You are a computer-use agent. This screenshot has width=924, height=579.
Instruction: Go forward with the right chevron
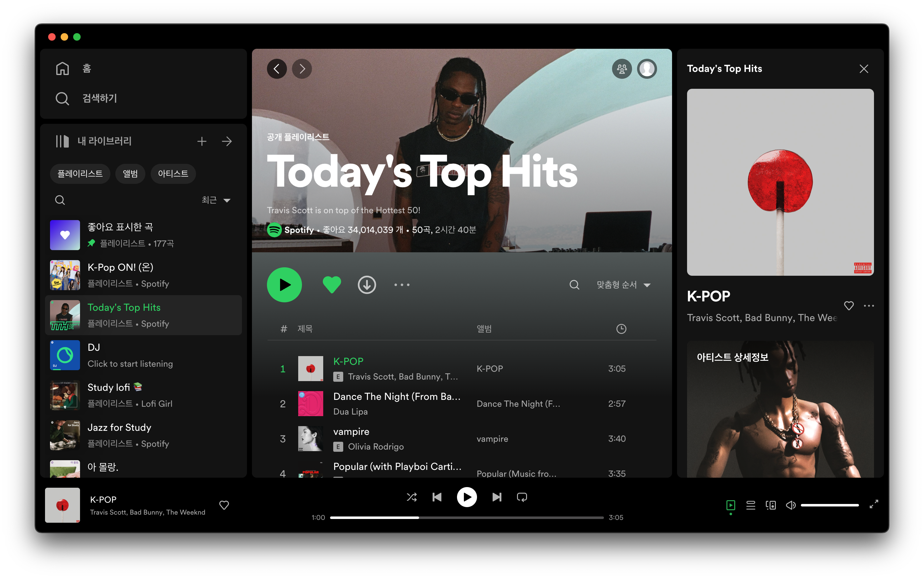pos(302,69)
